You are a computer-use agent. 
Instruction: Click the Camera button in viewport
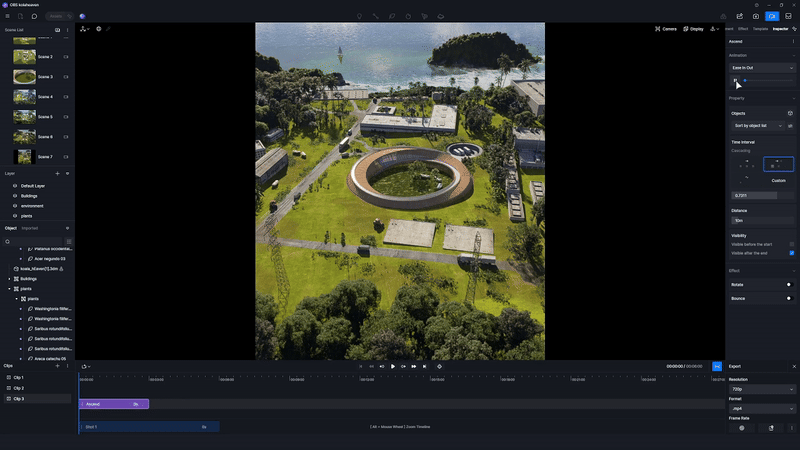(x=666, y=29)
